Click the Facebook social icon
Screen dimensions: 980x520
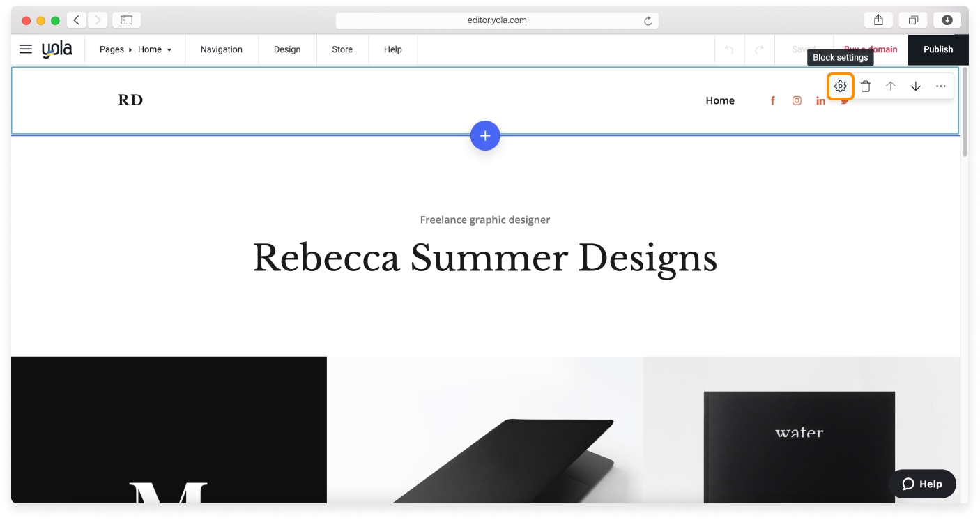pyautogui.click(x=772, y=101)
